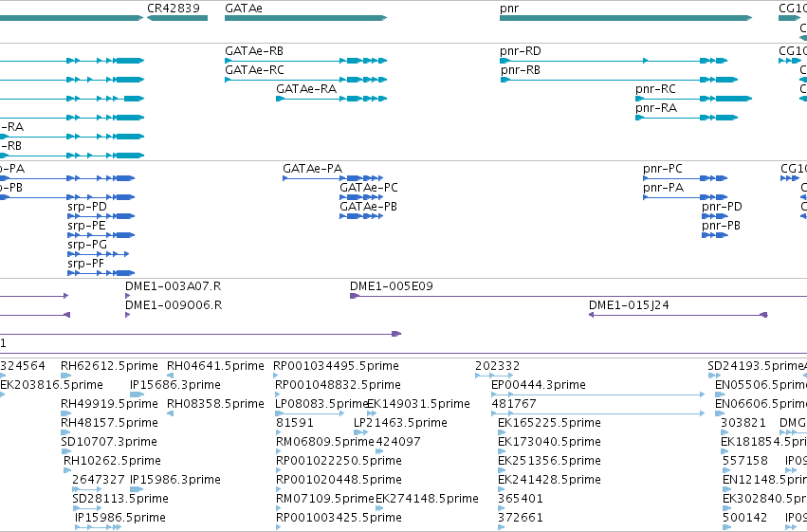Click the EK203816.5prime EST label

click(51, 385)
